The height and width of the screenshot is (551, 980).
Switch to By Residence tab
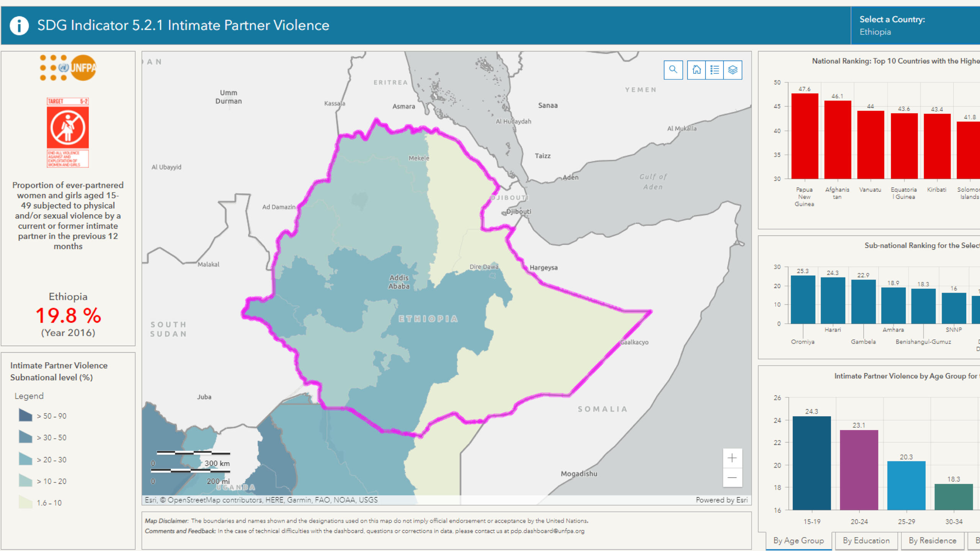pyautogui.click(x=933, y=541)
